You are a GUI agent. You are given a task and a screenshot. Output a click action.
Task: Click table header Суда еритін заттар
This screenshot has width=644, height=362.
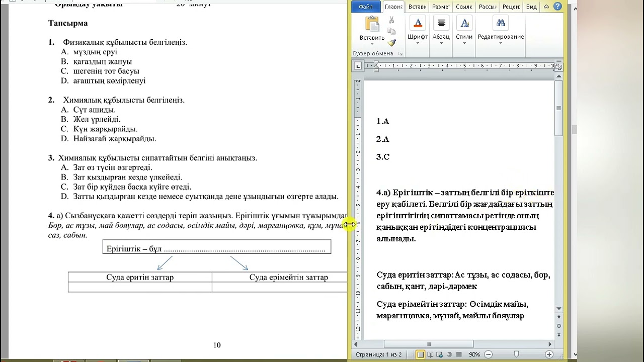point(140,278)
